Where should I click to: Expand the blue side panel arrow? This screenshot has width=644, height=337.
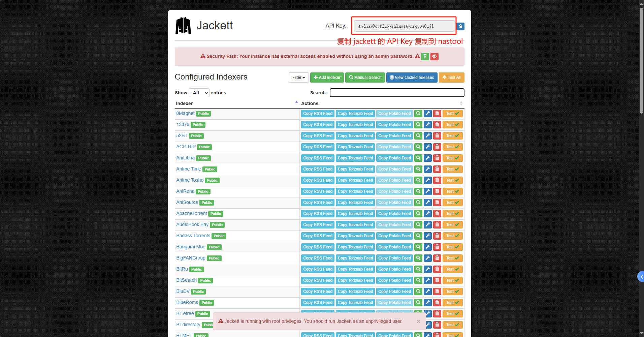tap(641, 277)
